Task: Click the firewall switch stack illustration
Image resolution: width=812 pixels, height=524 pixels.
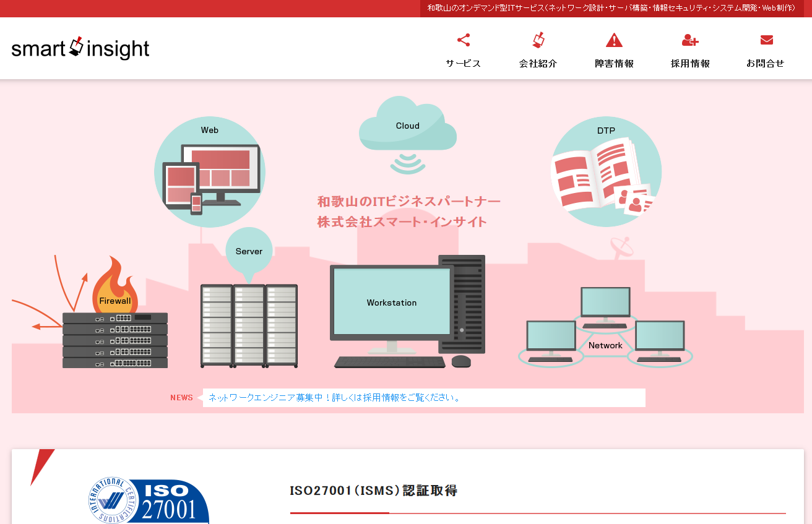Action: [x=115, y=340]
